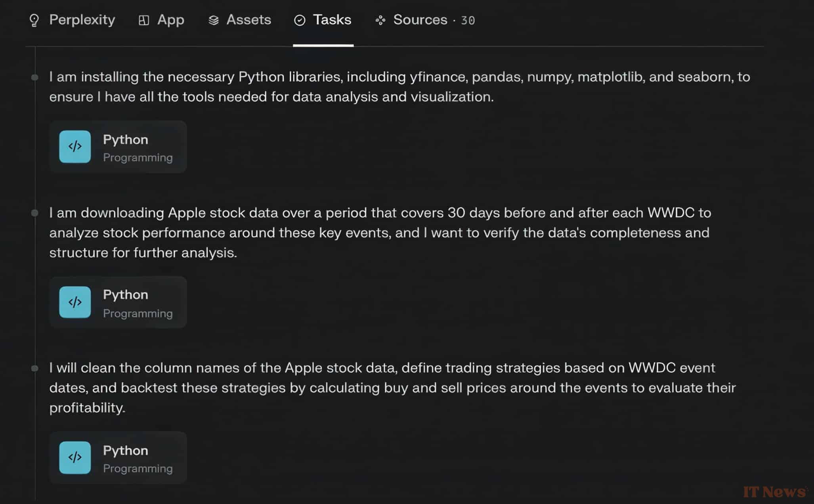Viewport: 814px width, 504px height.
Task: Click the lightbulb icon beside Perplexity
Action: (34, 20)
